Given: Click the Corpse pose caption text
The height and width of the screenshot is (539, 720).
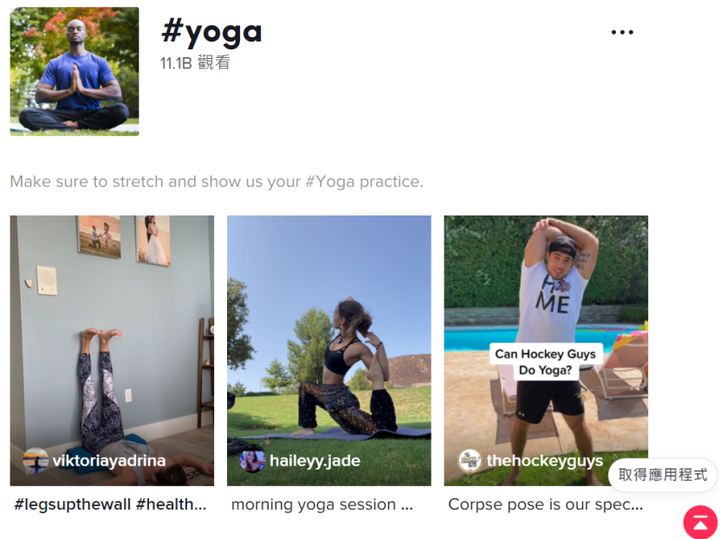Looking at the screenshot, I should click(546, 505).
